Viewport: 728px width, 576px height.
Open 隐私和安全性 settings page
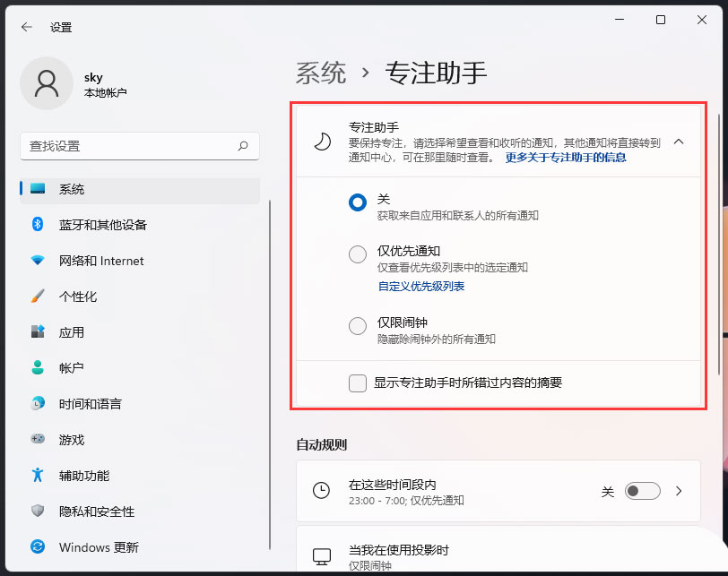coord(139,512)
